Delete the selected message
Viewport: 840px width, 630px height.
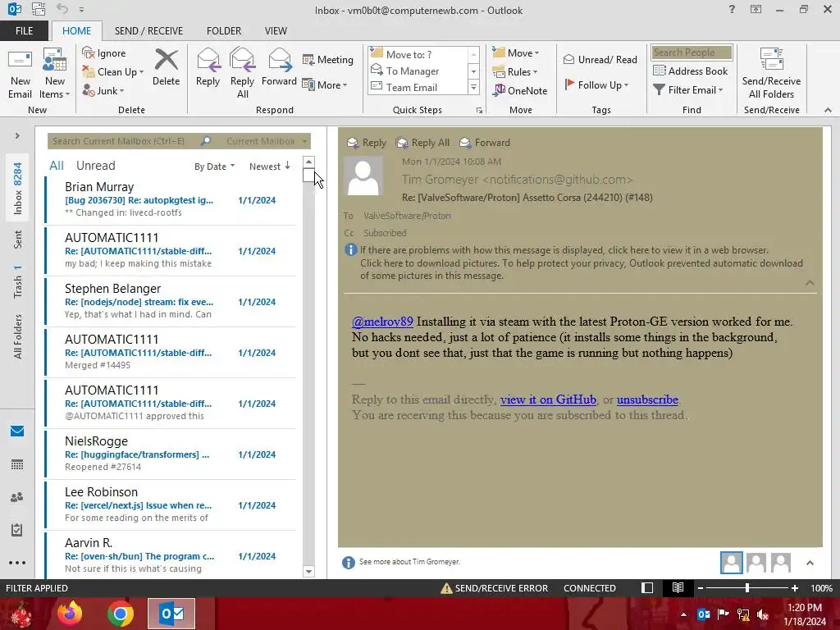click(166, 67)
